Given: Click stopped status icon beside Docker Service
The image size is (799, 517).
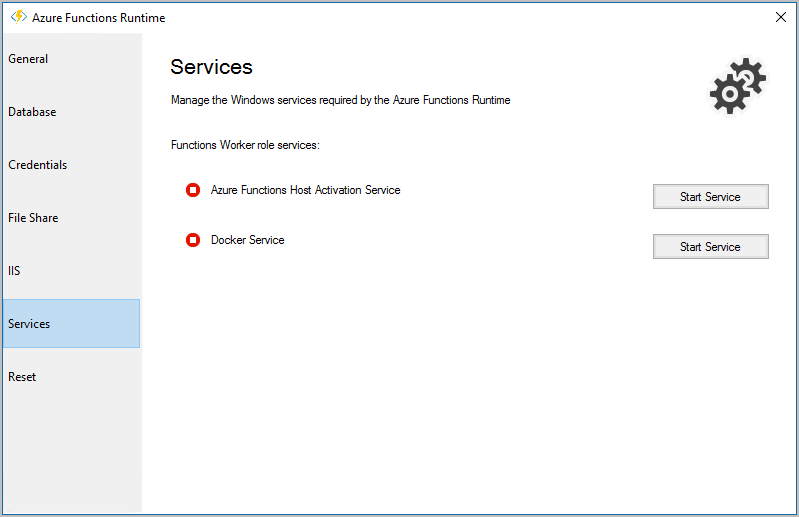Looking at the screenshot, I should (193, 240).
